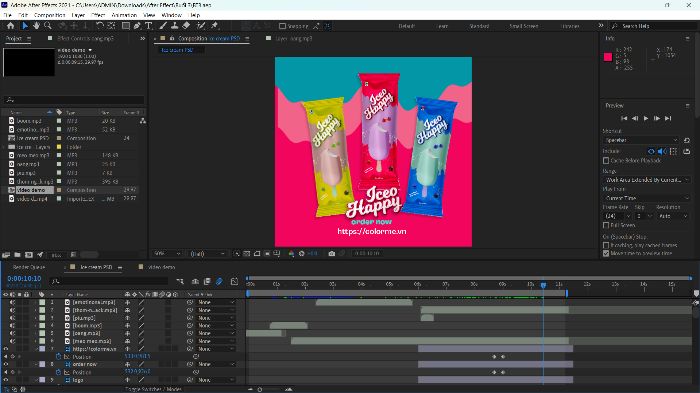Collapse the 'order now' layer properties

pyautogui.click(x=36, y=364)
